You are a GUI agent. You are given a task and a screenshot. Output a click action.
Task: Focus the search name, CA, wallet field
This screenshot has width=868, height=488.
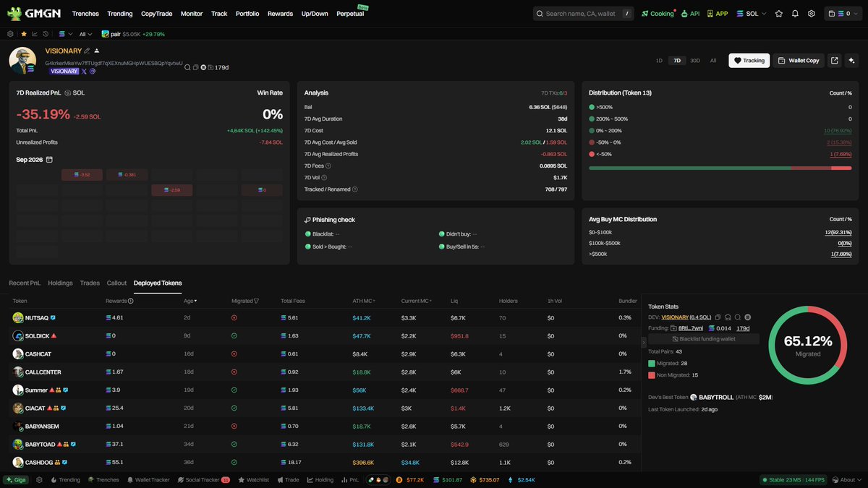[584, 14]
